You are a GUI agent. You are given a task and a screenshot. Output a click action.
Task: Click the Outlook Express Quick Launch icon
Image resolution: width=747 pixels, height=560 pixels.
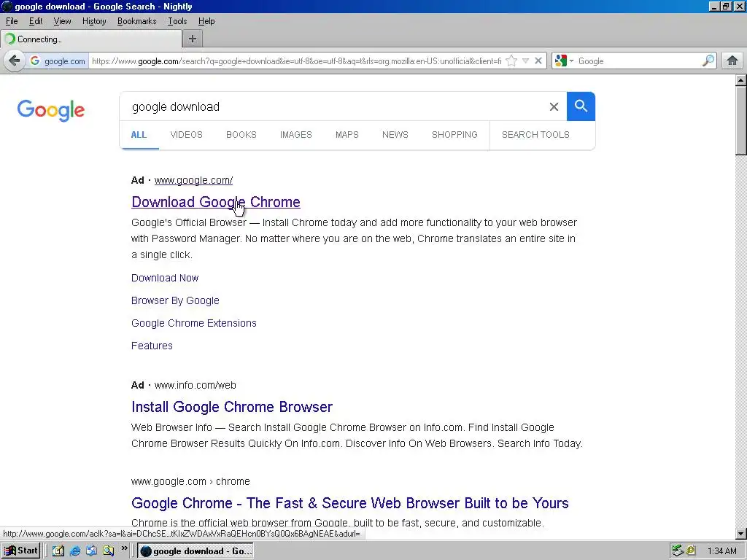click(x=91, y=551)
